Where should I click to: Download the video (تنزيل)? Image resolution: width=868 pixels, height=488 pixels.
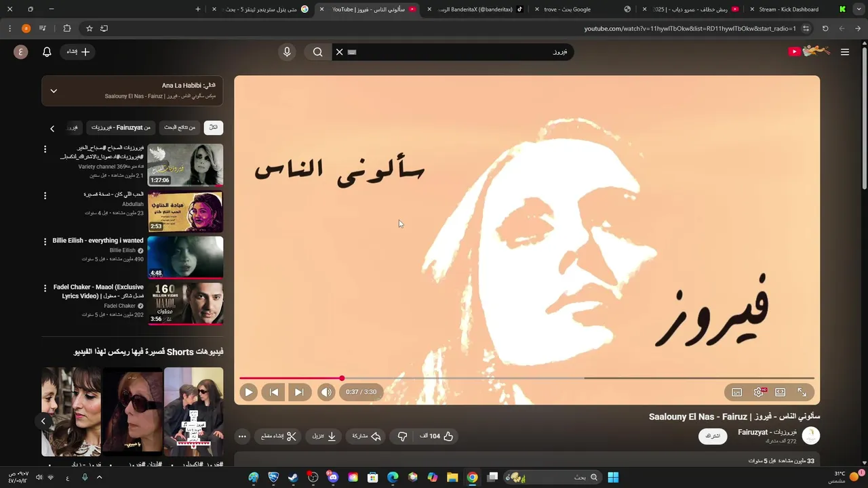(324, 436)
